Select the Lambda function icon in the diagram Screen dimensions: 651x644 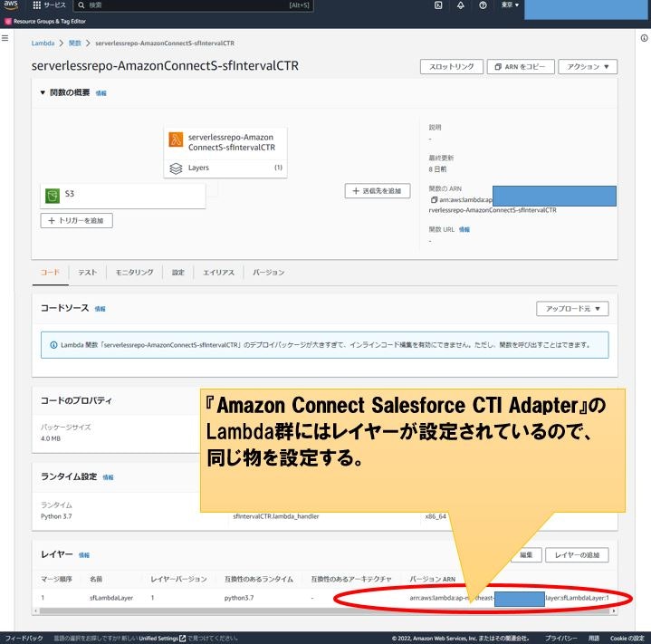pos(176,139)
